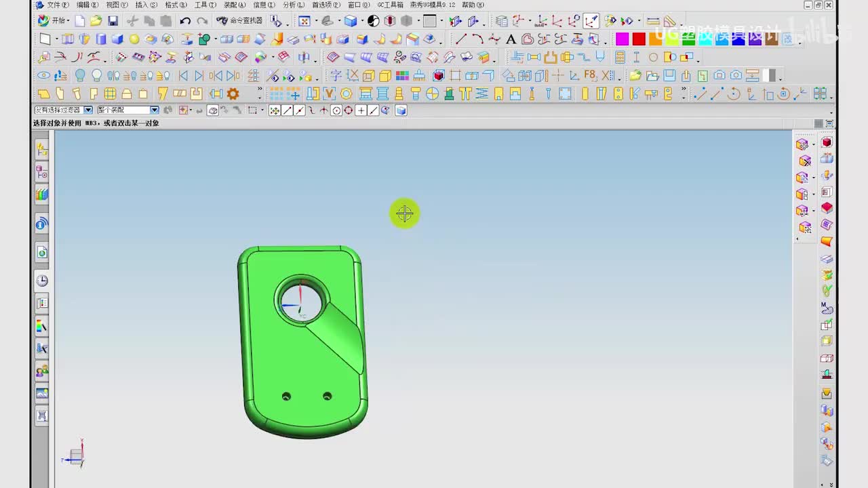Screen dimensions: 868x488
Task: Click the orange gear icon in mold toolbar
Action: (x=233, y=94)
